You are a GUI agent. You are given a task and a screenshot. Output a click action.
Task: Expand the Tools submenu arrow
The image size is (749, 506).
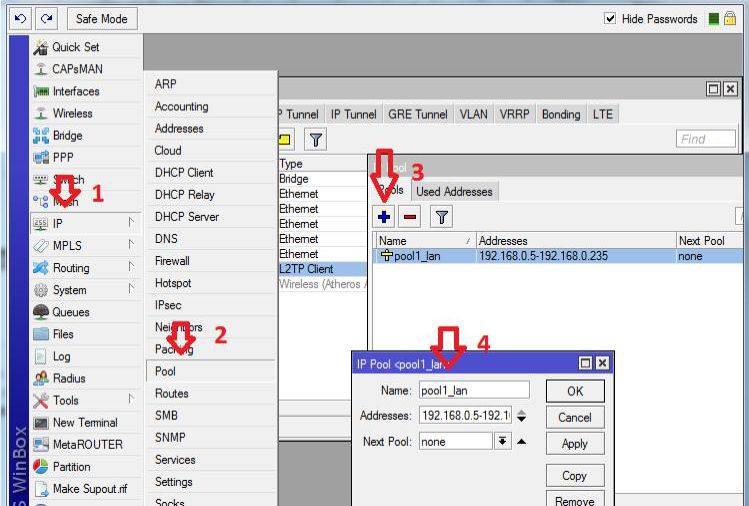click(131, 398)
